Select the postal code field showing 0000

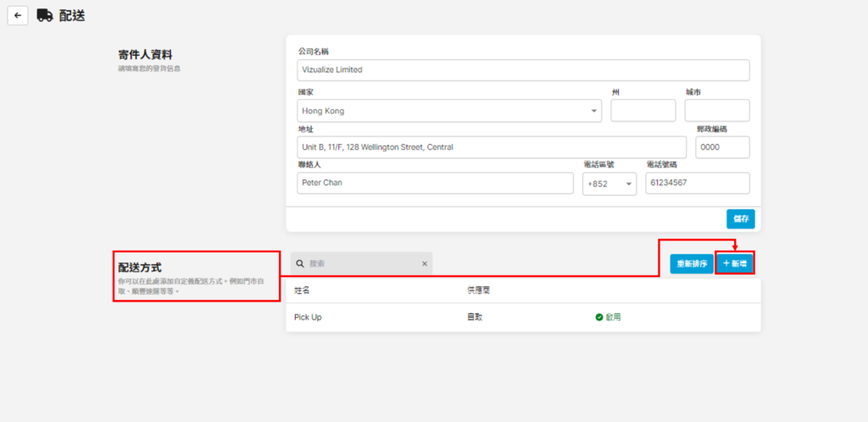722,147
